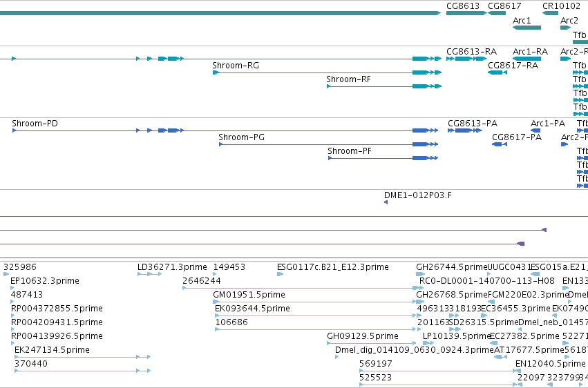
Task: Select the Arc1-RA transcript
Action: pyautogui.click(x=527, y=59)
